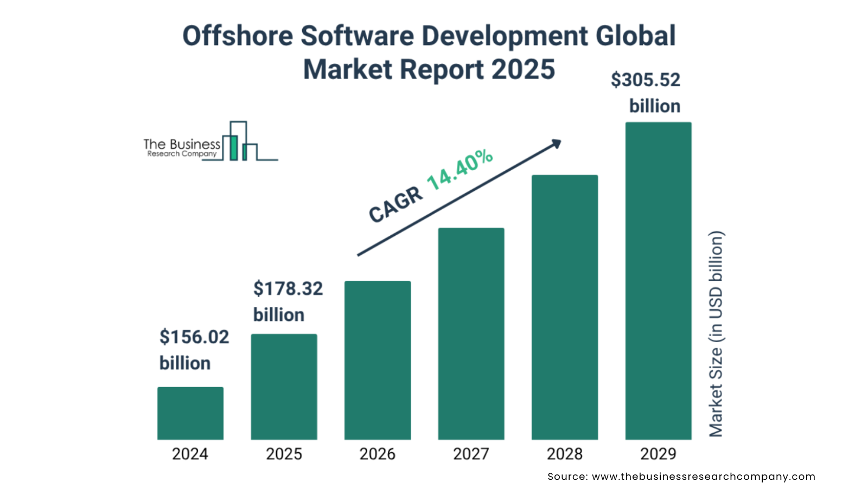
Task: Select the 2024 market size bar
Action: (190, 413)
